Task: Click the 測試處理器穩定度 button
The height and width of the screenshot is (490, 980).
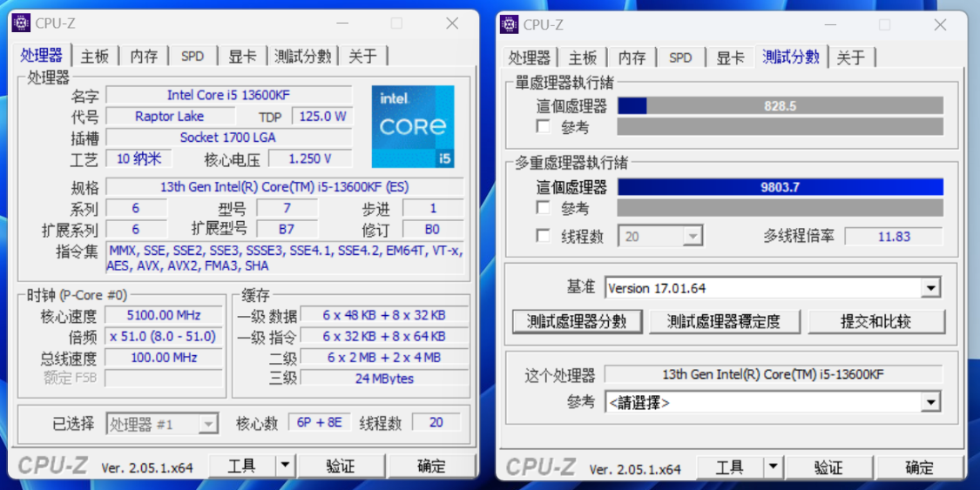Action: [x=724, y=321]
